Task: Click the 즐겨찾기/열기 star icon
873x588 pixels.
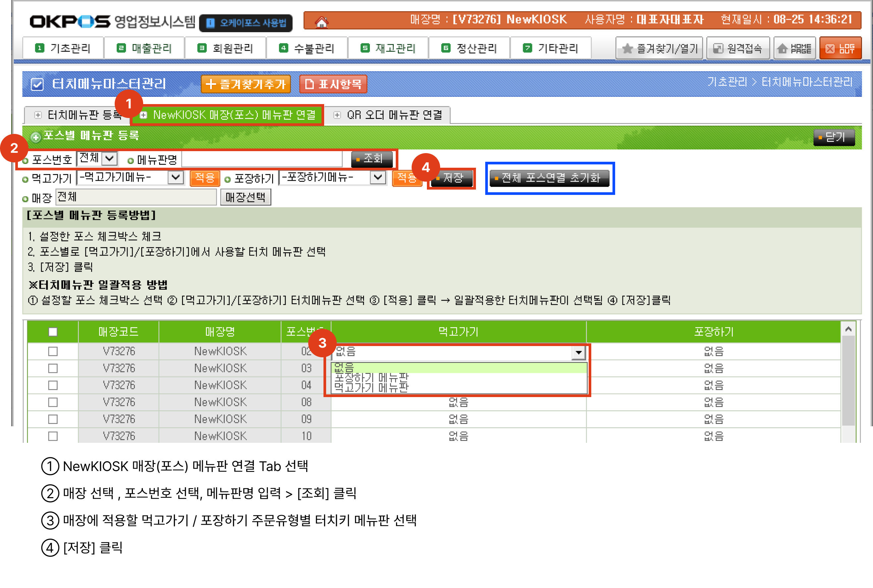Action: [627, 48]
